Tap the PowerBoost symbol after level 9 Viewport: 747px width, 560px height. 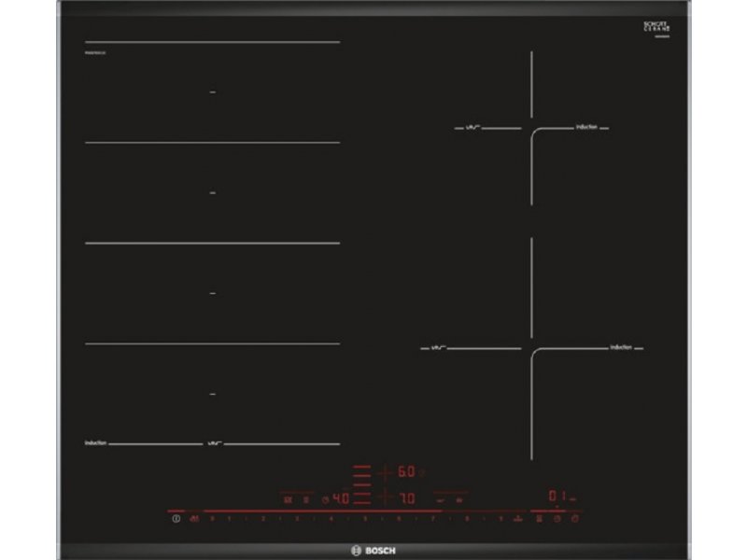pos(518,519)
